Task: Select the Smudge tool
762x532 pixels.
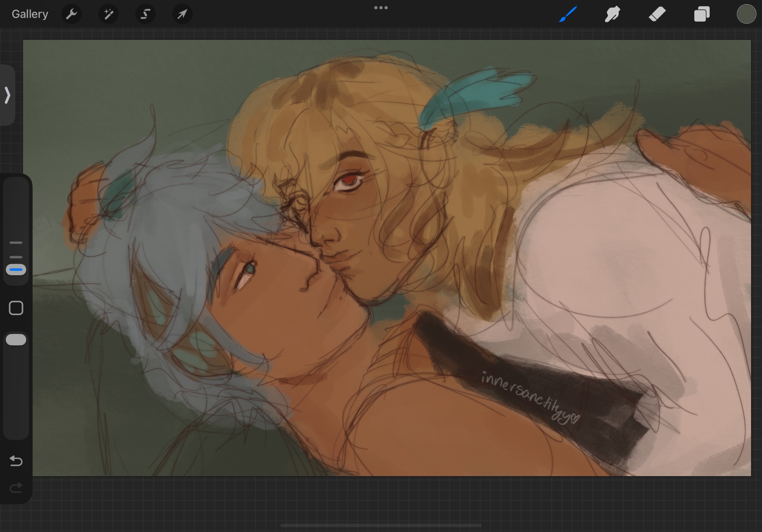Action: pos(612,14)
